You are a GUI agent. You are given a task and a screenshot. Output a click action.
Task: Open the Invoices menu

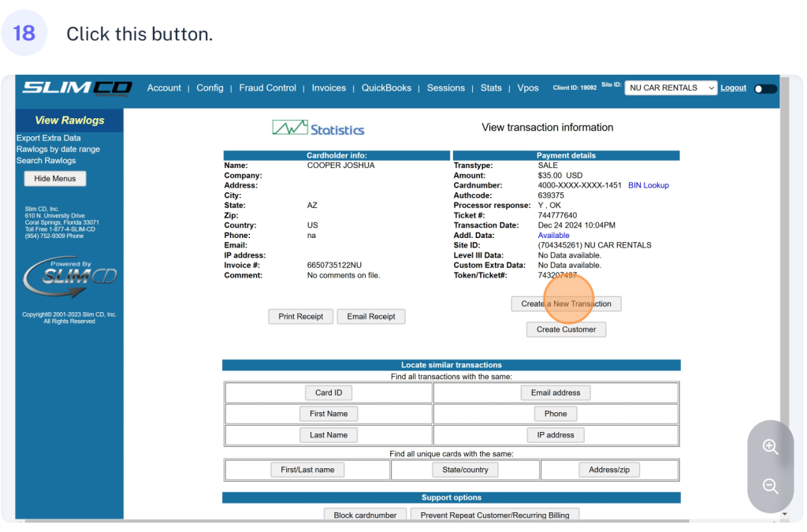coord(329,88)
